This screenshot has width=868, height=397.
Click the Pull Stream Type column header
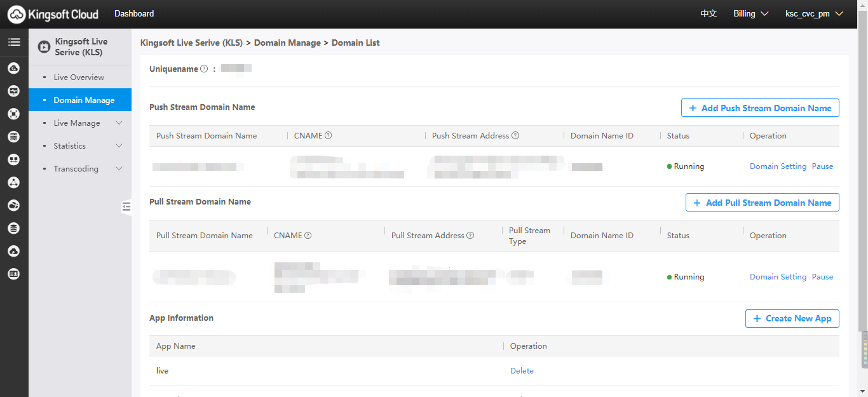(529, 236)
